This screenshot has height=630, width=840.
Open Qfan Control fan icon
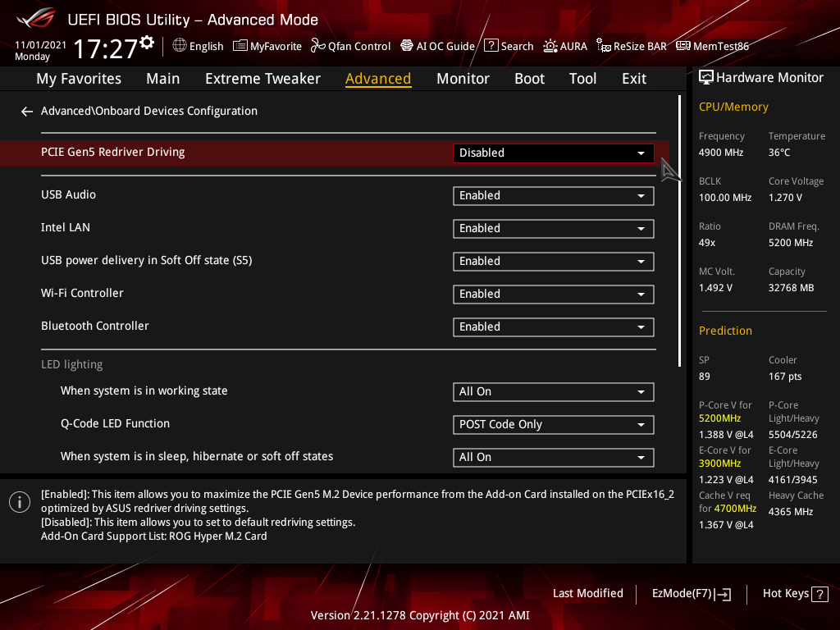click(x=318, y=46)
